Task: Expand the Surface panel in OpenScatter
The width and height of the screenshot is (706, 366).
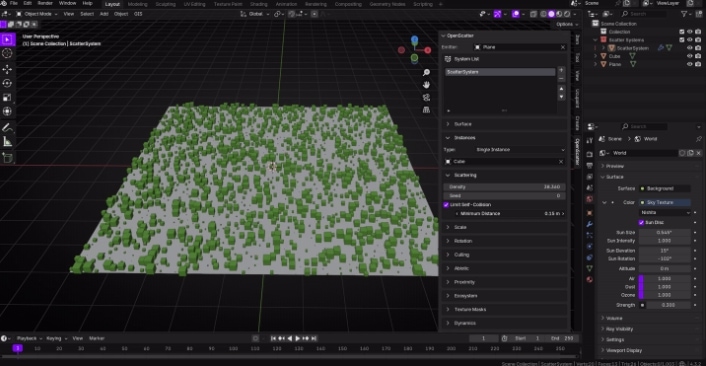Action: (x=504, y=124)
